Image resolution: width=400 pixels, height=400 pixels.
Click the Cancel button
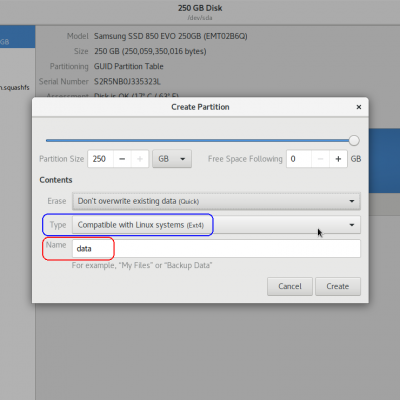(290, 286)
